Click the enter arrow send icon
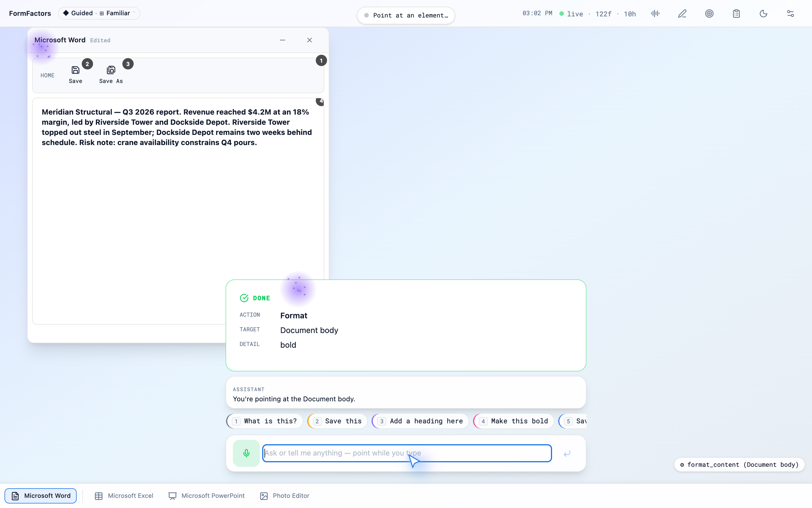The image size is (812, 508). click(x=567, y=454)
